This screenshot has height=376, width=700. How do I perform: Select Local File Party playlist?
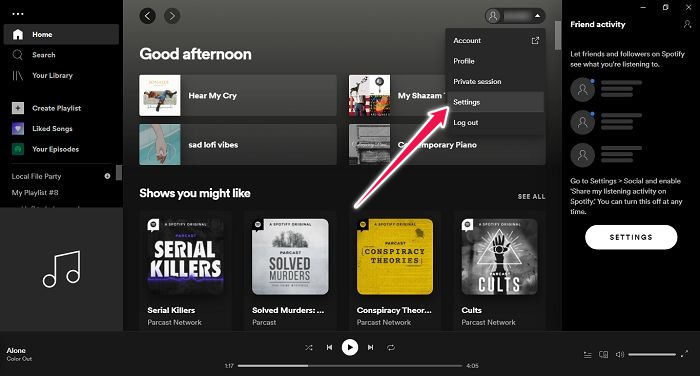click(36, 176)
